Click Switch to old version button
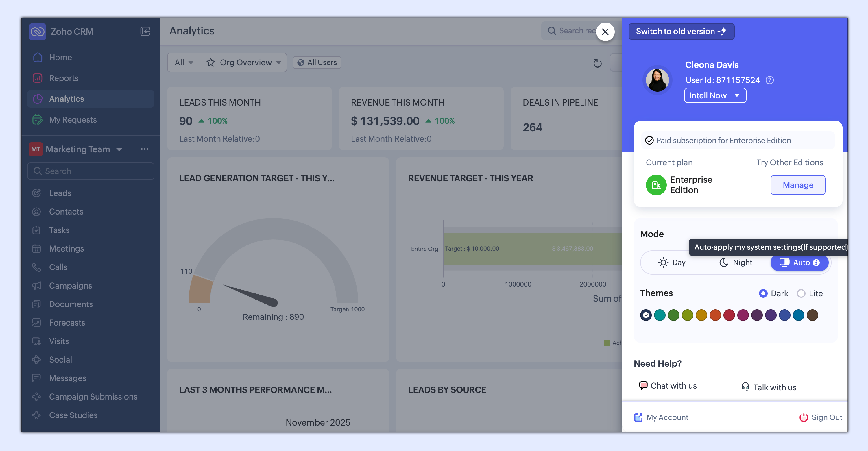The image size is (868, 451). 681,32
